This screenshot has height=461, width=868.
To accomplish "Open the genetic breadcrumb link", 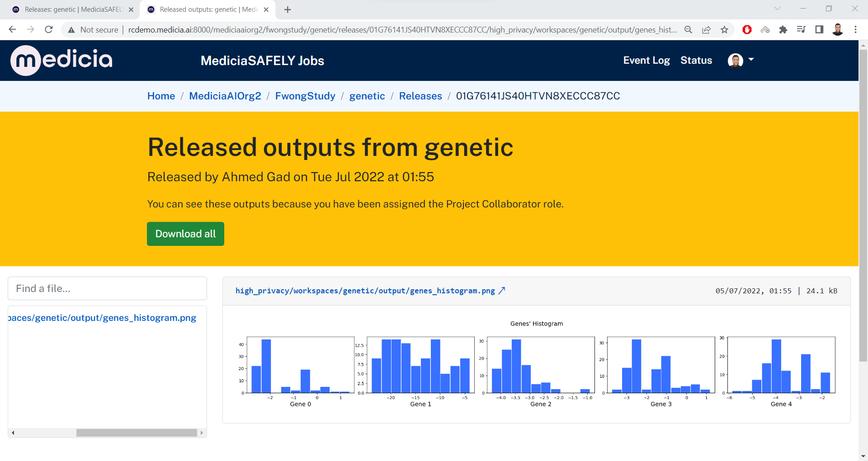I will (367, 96).
